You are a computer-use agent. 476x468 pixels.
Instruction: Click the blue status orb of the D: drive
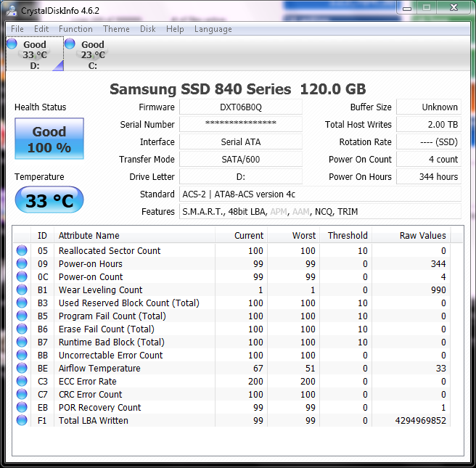click(12, 44)
